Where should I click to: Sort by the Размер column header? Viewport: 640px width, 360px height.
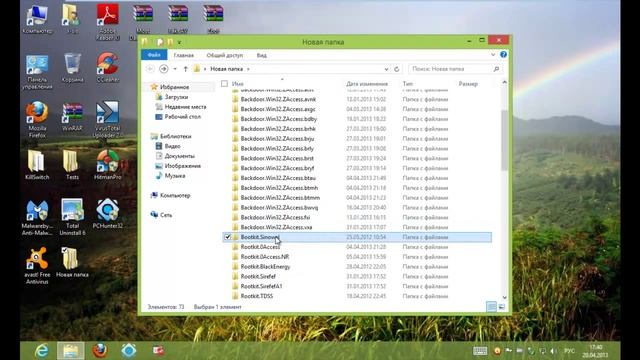468,84
